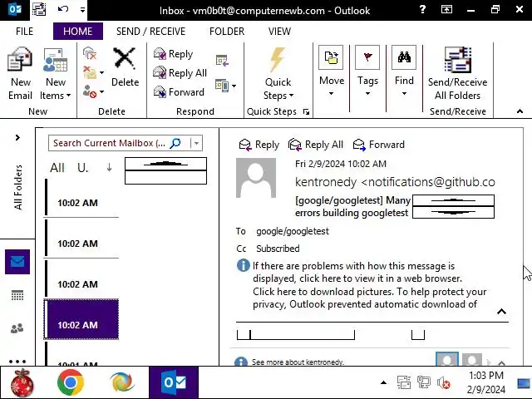Expand the people pane
The height and width of the screenshot is (399, 532).
(x=501, y=363)
